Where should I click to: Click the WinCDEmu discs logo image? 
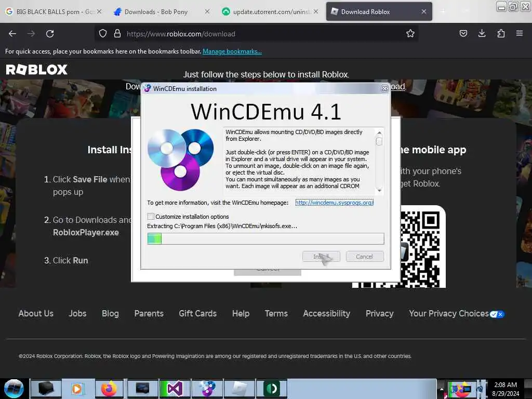pos(180,159)
